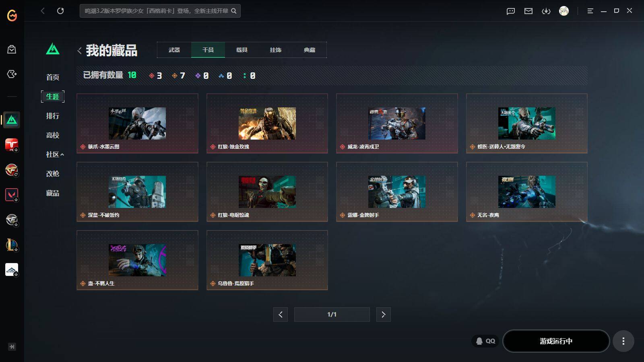644x362 pixels.
Task: Click the Delta Force logo above 首页
Action: (x=53, y=49)
